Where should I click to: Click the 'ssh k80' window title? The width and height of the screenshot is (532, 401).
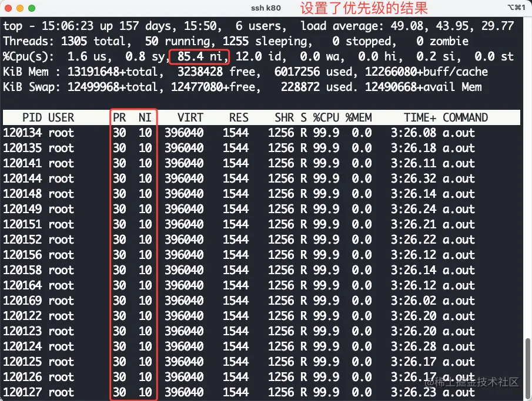[266, 8]
